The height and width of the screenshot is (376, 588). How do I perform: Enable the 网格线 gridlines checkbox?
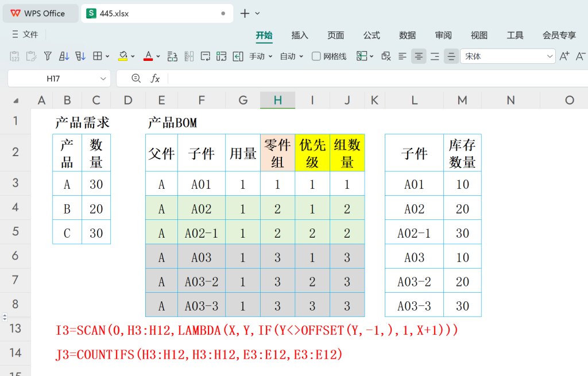(316, 56)
